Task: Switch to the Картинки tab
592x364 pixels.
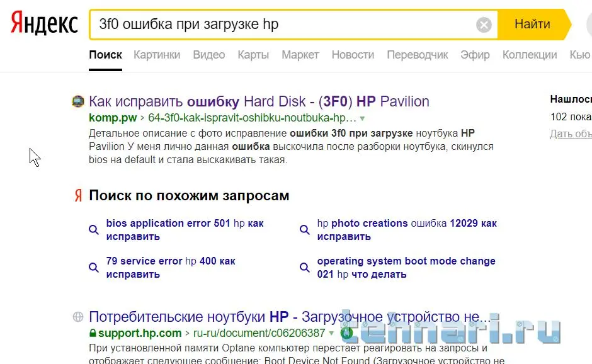Action: (x=157, y=55)
